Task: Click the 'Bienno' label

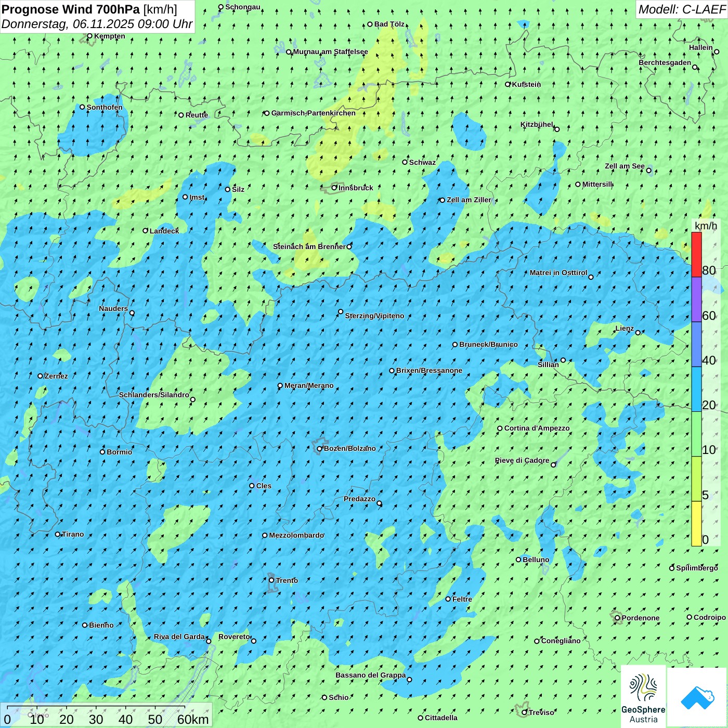Action: 101,625
